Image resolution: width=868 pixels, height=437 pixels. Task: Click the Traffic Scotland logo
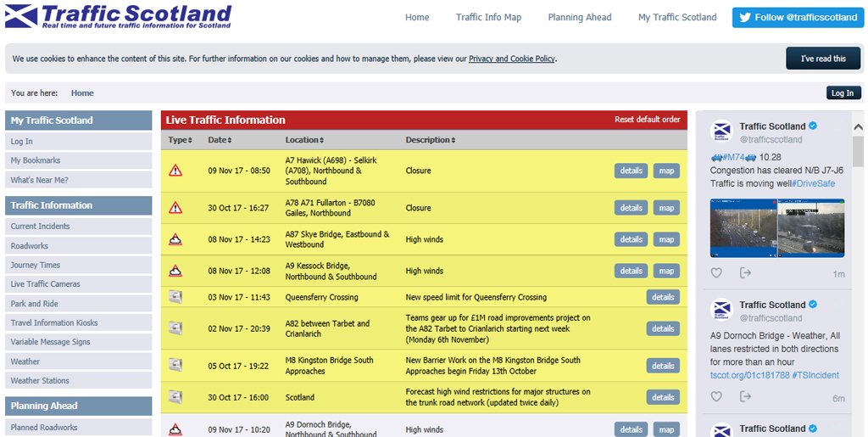click(118, 16)
